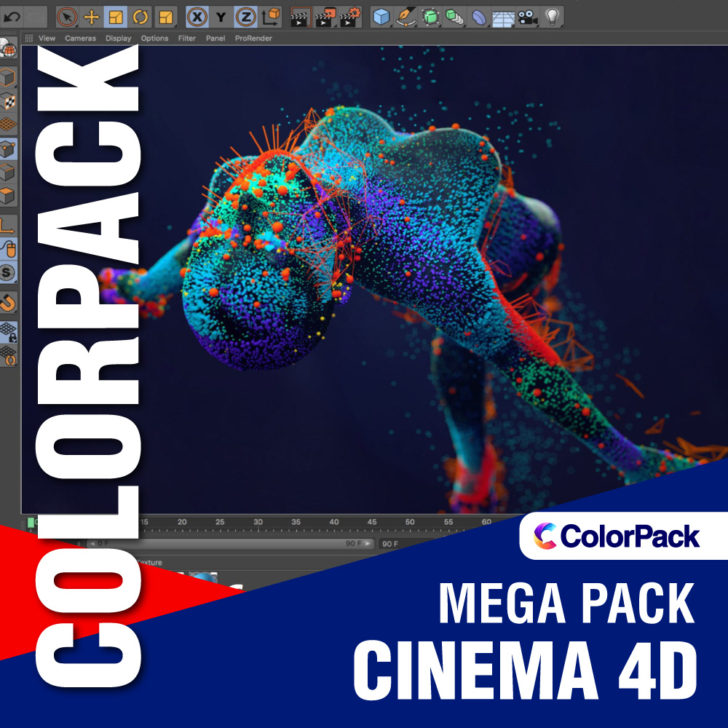
Task: Toggle Z axis lock
Action: coord(246,16)
